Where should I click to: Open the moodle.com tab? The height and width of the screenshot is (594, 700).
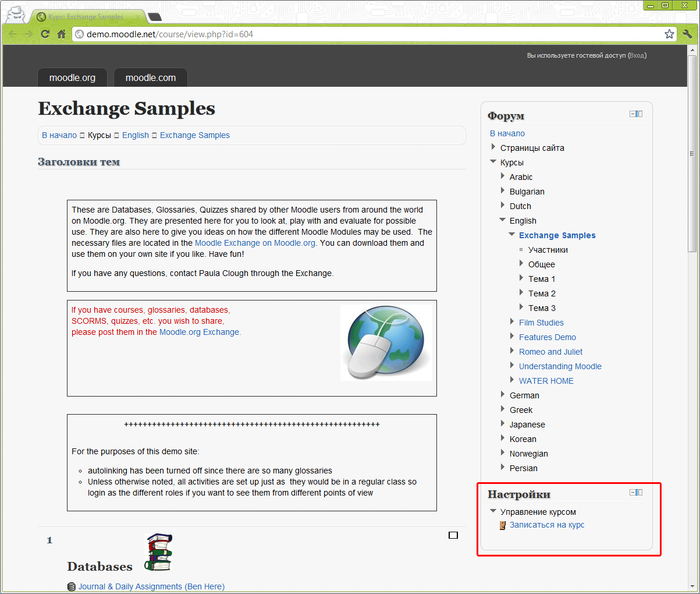pyautogui.click(x=151, y=77)
